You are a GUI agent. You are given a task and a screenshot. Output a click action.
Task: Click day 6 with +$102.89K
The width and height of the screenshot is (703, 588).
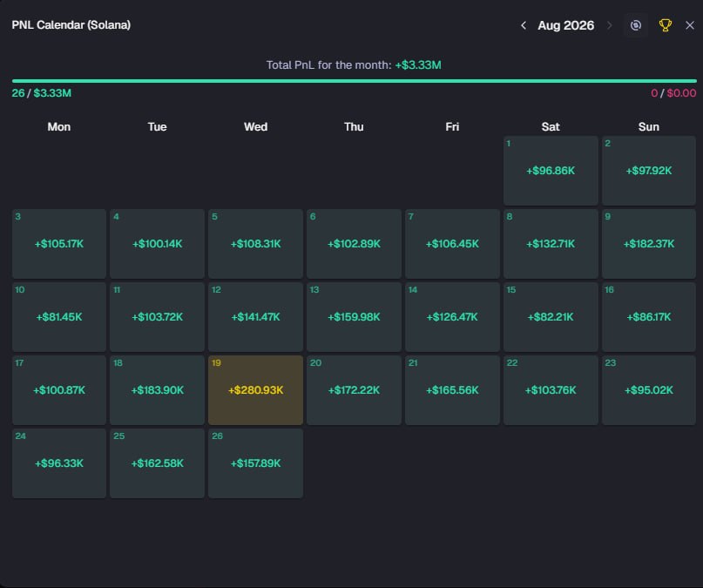tap(354, 244)
